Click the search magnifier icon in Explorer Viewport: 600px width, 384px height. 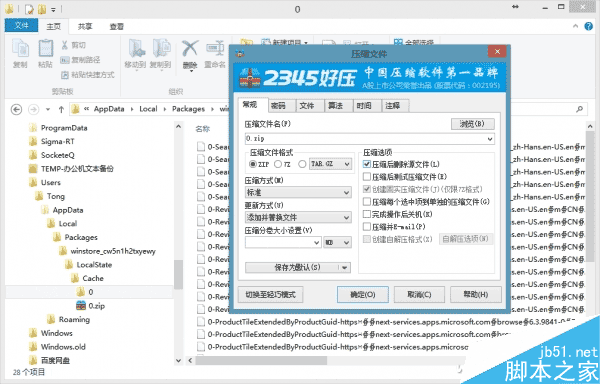point(580,109)
